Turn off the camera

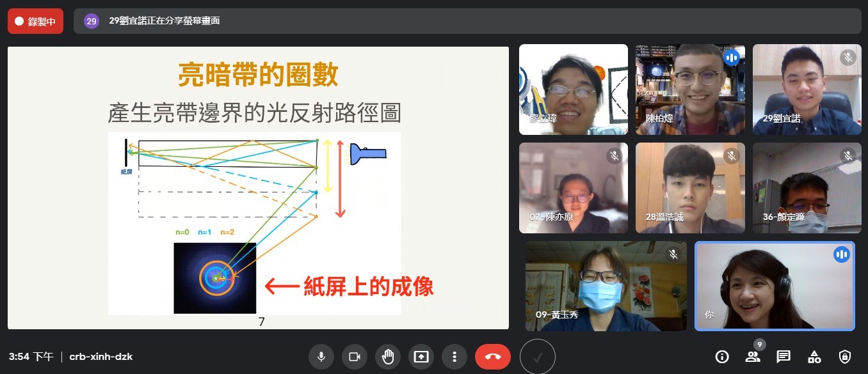pos(355,357)
